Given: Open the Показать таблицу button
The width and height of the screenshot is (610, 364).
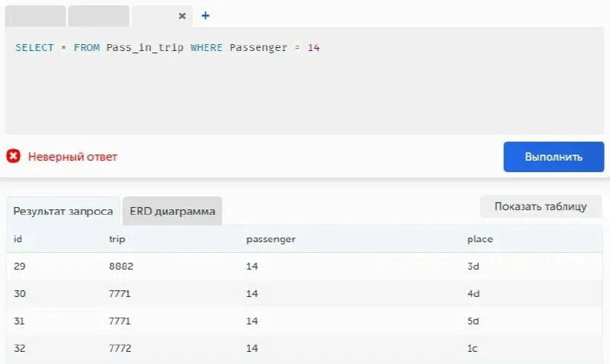Looking at the screenshot, I should (541, 206).
